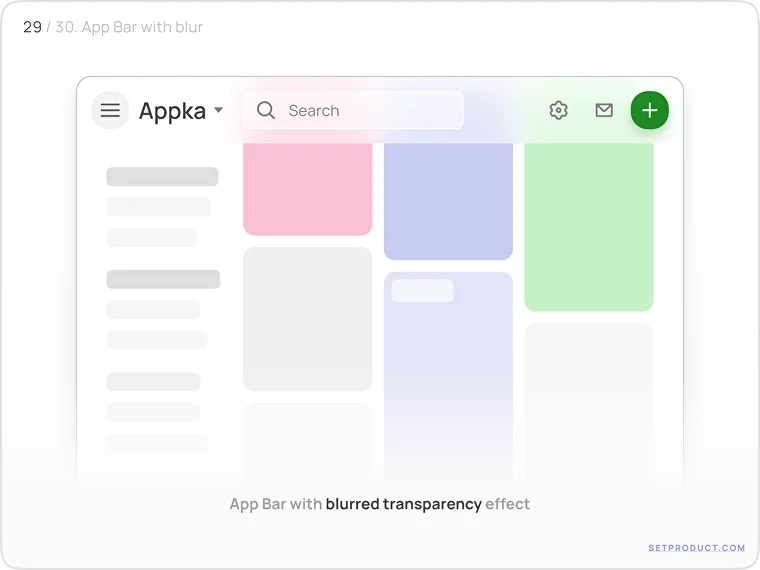
Task: Select the second dark sidebar placeholder heading
Action: point(163,279)
